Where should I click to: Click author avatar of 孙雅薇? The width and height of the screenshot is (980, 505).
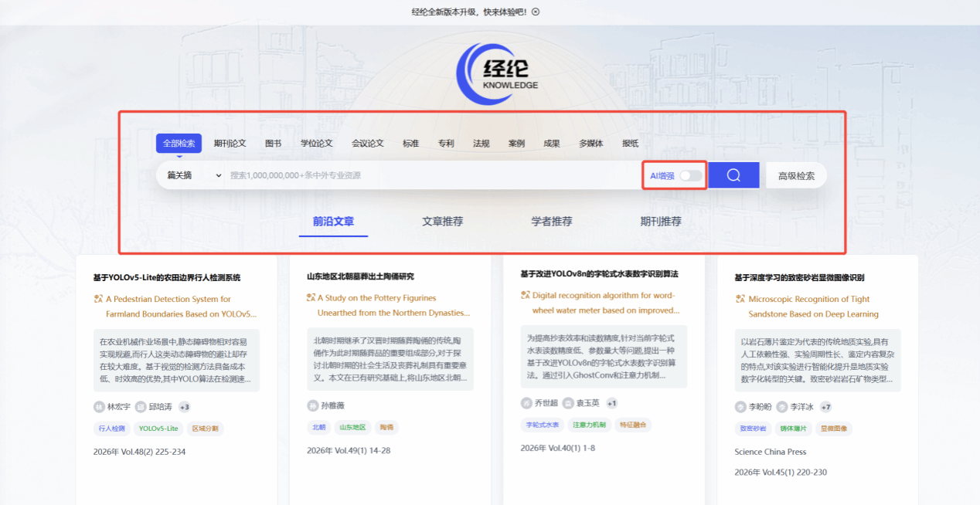coord(313,405)
